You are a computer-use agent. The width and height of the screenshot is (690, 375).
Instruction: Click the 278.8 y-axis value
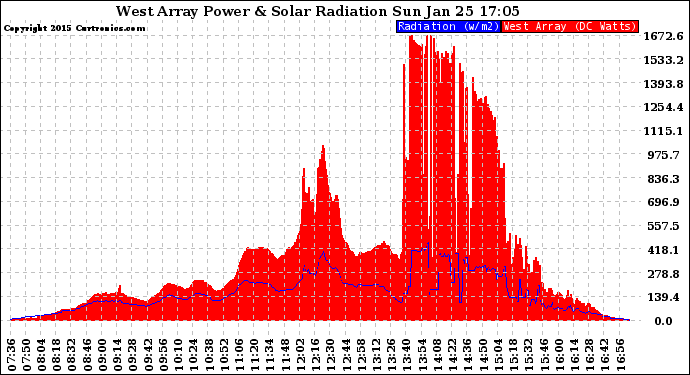click(663, 274)
